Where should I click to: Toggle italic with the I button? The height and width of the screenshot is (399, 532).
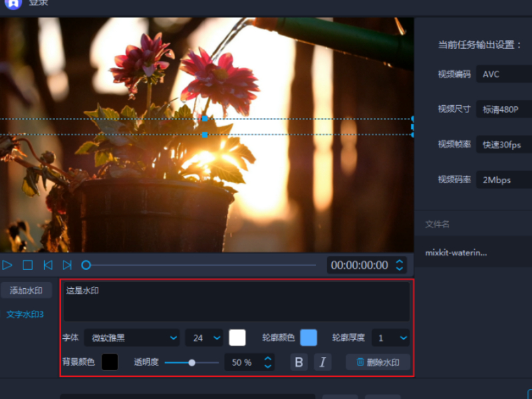click(x=323, y=362)
